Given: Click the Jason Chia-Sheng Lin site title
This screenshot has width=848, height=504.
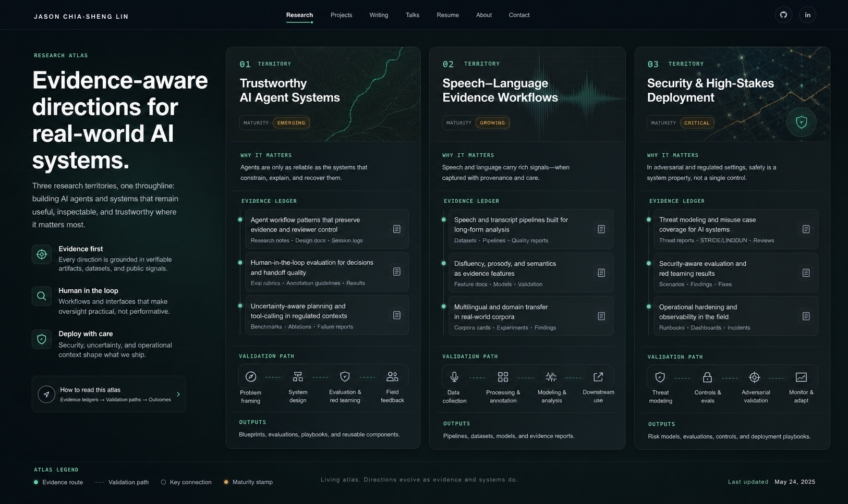Looking at the screenshot, I should [x=81, y=16].
